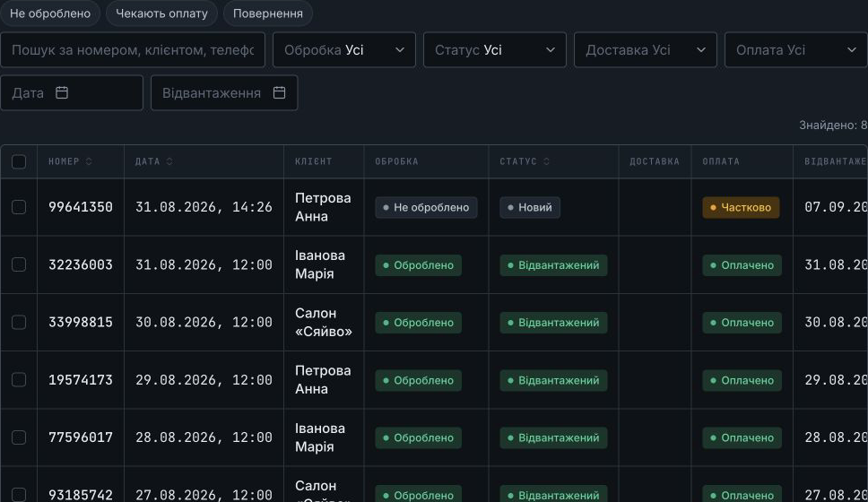Select date 31.08.2026, 14:26 cell
The image size is (868, 502).
pyautogui.click(x=204, y=207)
